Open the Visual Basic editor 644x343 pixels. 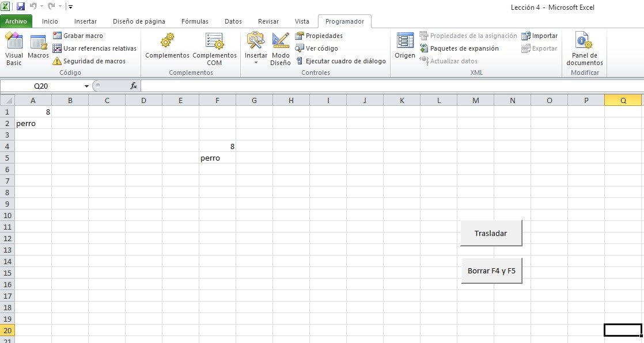click(14, 48)
